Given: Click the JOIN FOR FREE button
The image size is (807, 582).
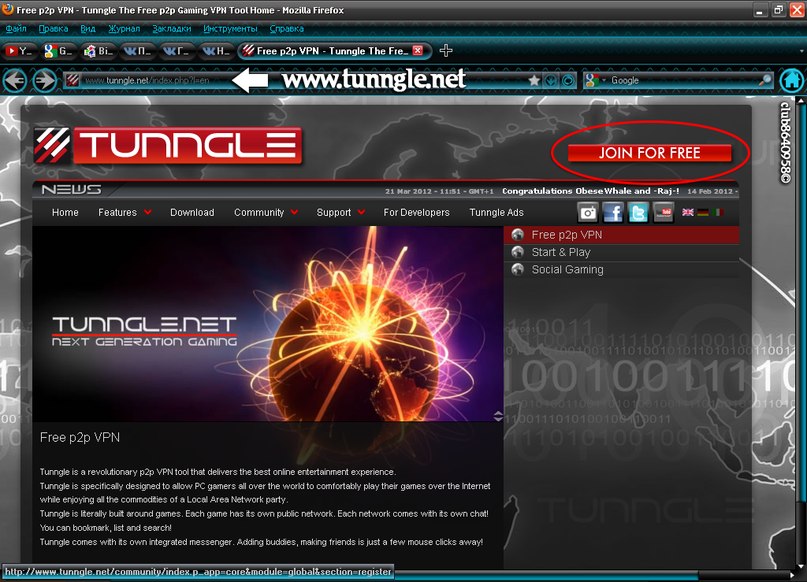Looking at the screenshot, I should [650, 153].
